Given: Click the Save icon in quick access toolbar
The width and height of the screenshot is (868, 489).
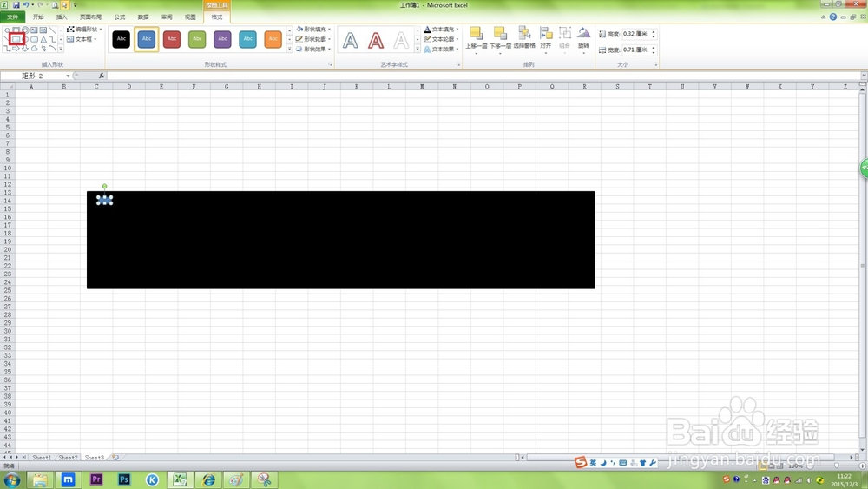Looking at the screenshot, I should (x=16, y=5).
